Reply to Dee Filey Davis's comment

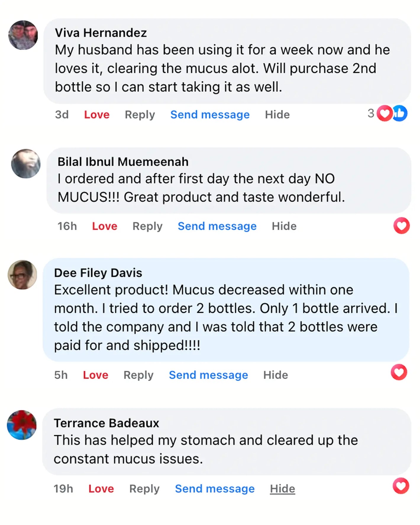point(138,375)
